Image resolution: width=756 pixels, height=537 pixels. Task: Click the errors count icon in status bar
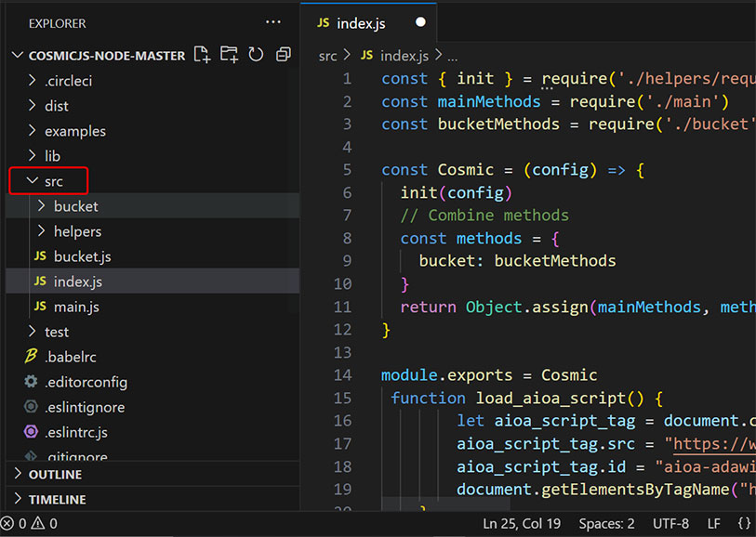tap(7, 523)
